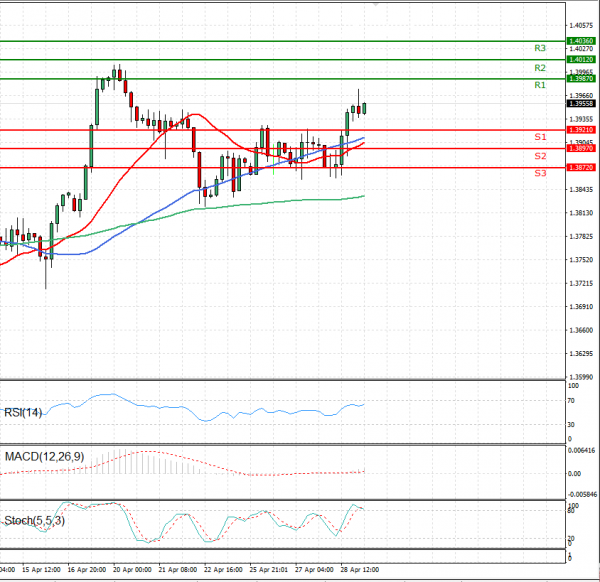
Task: Click the 1.40120 green price tag
Action: click(x=581, y=60)
